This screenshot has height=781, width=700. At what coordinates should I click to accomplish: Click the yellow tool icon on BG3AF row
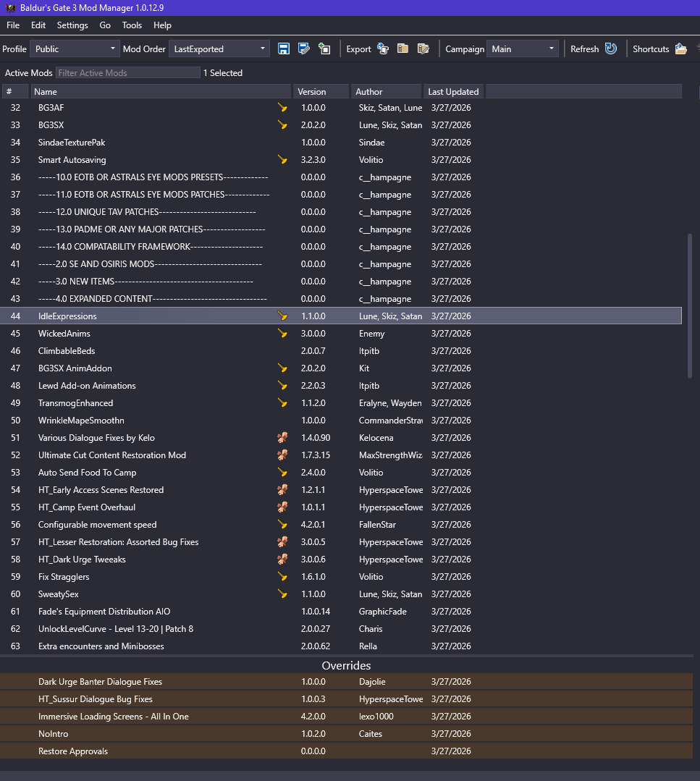tap(282, 108)
